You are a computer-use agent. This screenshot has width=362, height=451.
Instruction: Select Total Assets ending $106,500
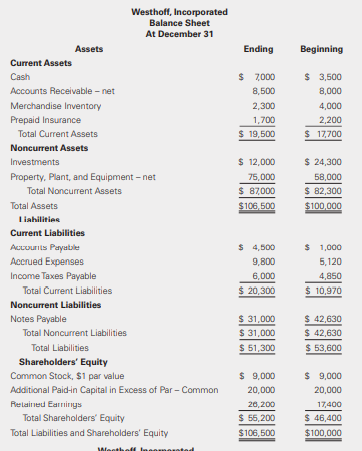coord(257,206)
